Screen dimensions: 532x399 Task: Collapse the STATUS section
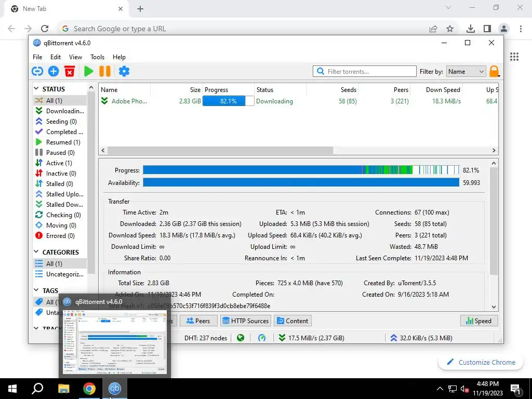[36, 89]
